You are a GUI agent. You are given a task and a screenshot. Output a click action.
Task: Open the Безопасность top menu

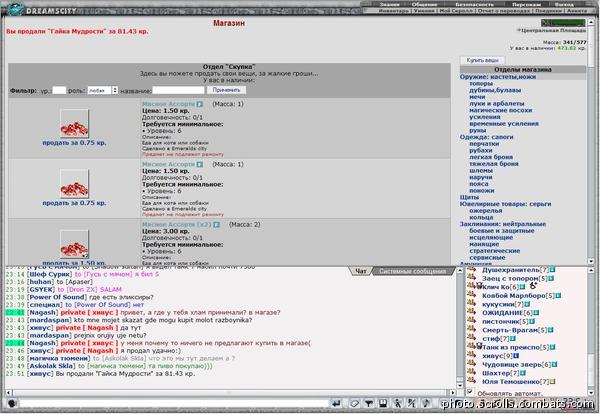[x=474, y=5]
